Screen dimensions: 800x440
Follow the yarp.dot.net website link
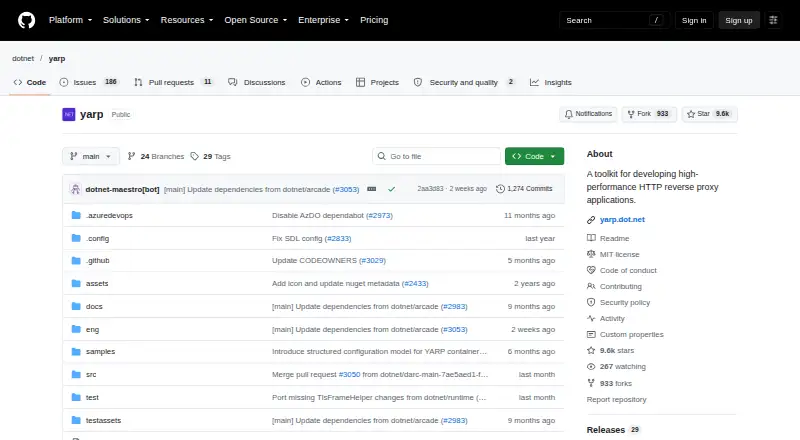pyautogui.click(x=622, y=219)
